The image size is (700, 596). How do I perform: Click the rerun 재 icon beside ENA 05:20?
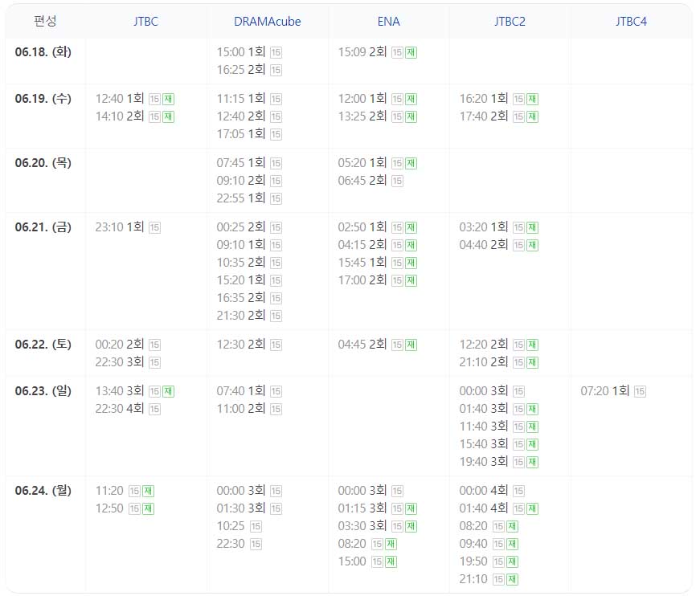pos(411,163)
